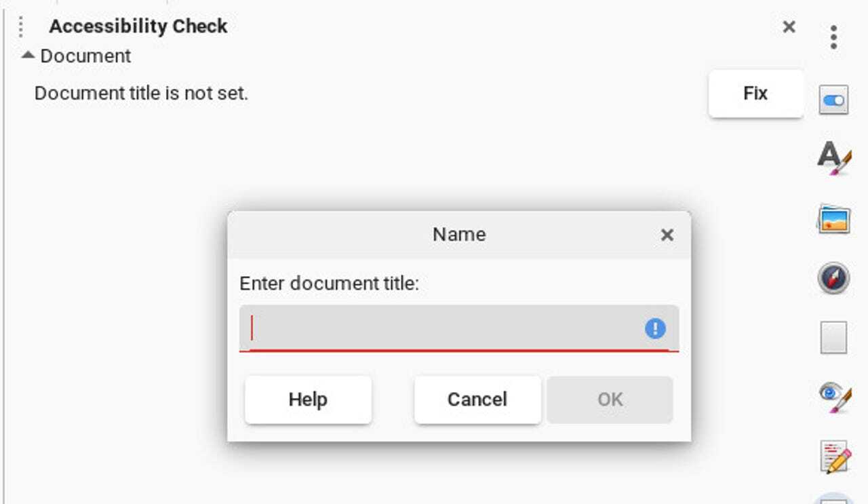
Task: Open the sidebar settings three-dot menu
Action: click(833, 37)
